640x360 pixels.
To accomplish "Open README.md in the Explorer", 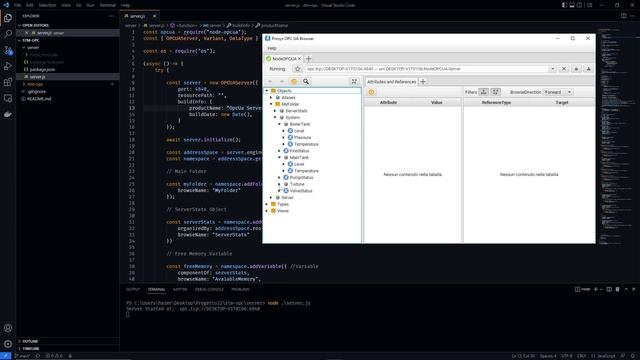I will click(x=39, y=99).
